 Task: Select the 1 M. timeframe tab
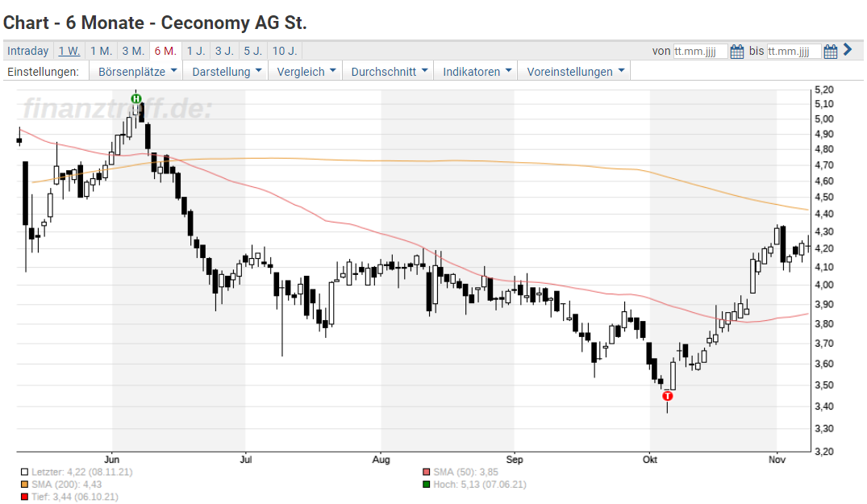[101, 51]
